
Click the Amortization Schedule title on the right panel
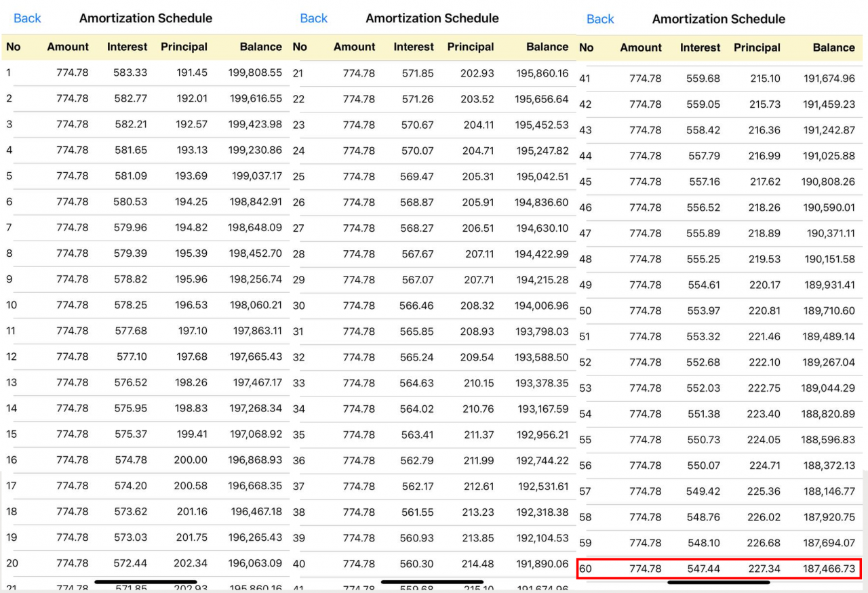(718, 19)
